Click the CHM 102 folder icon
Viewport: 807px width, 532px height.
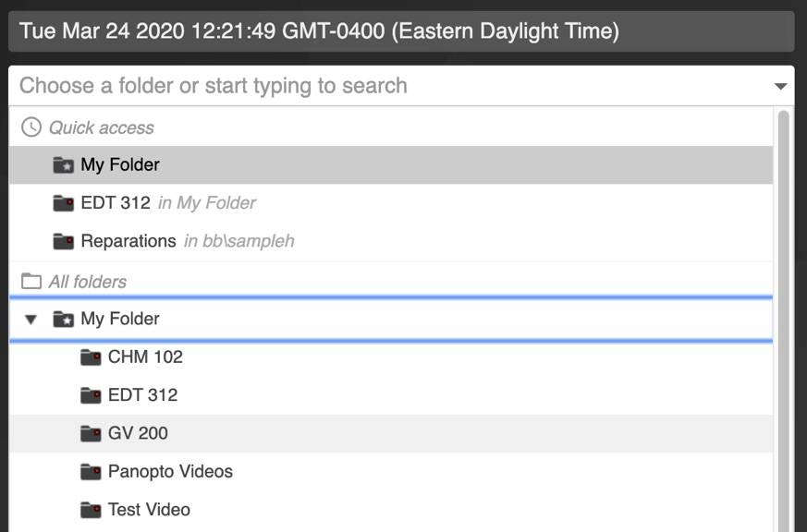pyautogui.click(x=91, y=357)
